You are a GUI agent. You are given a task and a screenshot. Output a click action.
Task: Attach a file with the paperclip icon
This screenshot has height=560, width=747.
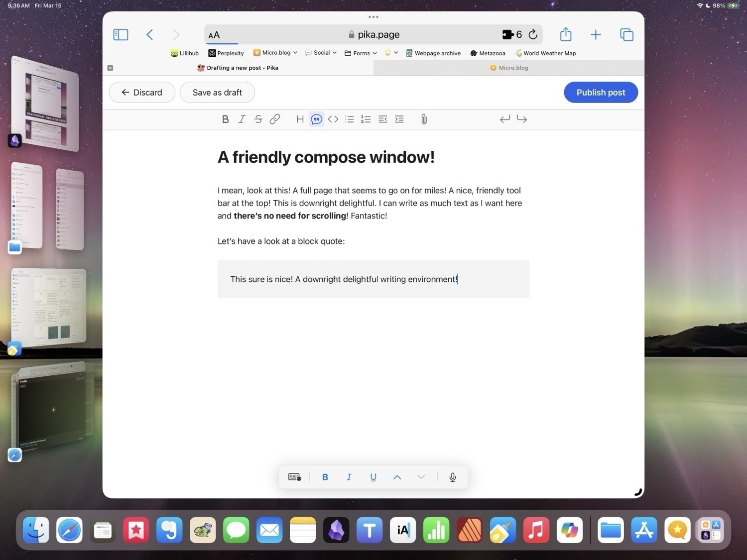tap(424, 119)
